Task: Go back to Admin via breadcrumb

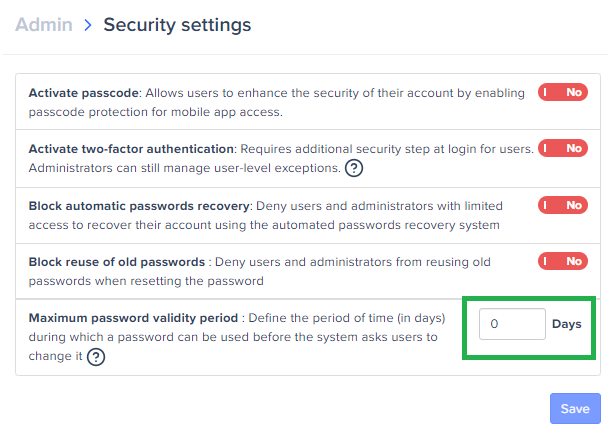Action: click(x=44, y=25)
